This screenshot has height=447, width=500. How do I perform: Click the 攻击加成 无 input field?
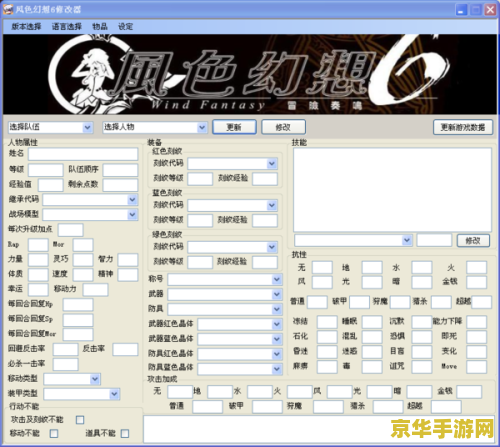pyautogui.click(x=180, y=392)
